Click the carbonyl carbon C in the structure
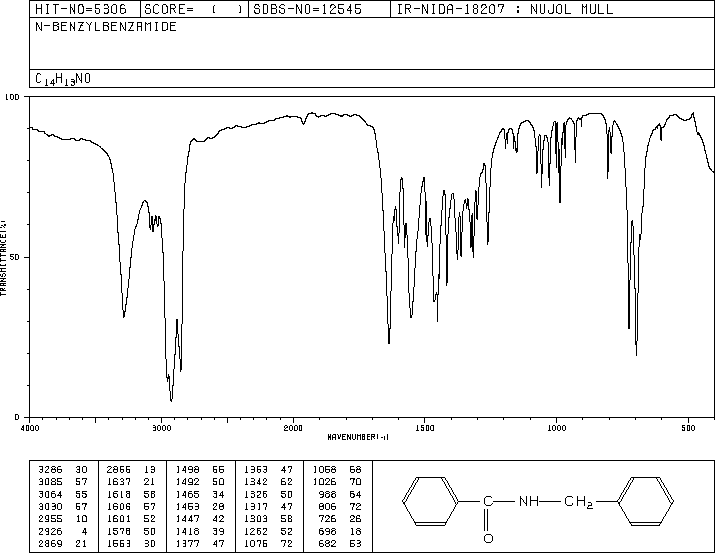Screen dimensions: 715x553 click(488, 501)
